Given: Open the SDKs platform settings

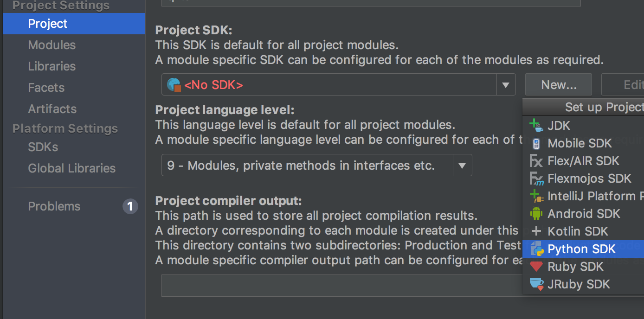Looking at the screenshot, I should [43, 147].
